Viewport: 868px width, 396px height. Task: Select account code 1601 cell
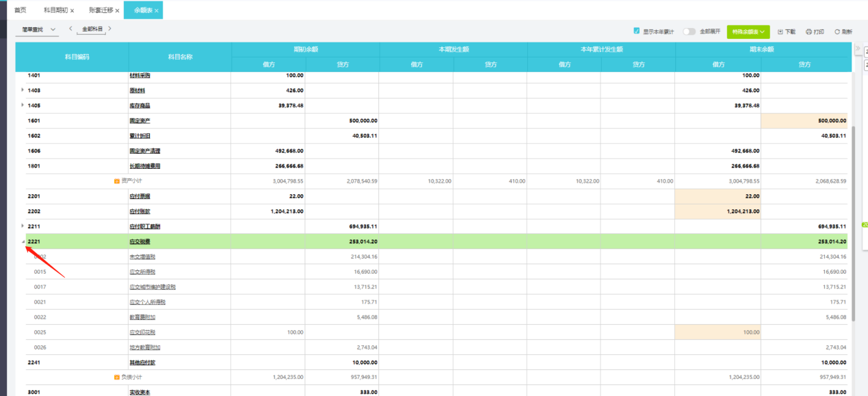(x=77, y=120)
